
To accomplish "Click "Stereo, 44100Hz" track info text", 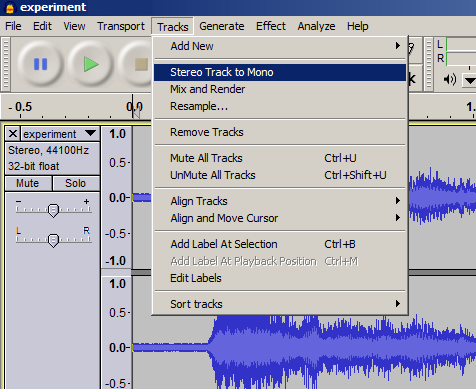I will (x=49, y=150).
